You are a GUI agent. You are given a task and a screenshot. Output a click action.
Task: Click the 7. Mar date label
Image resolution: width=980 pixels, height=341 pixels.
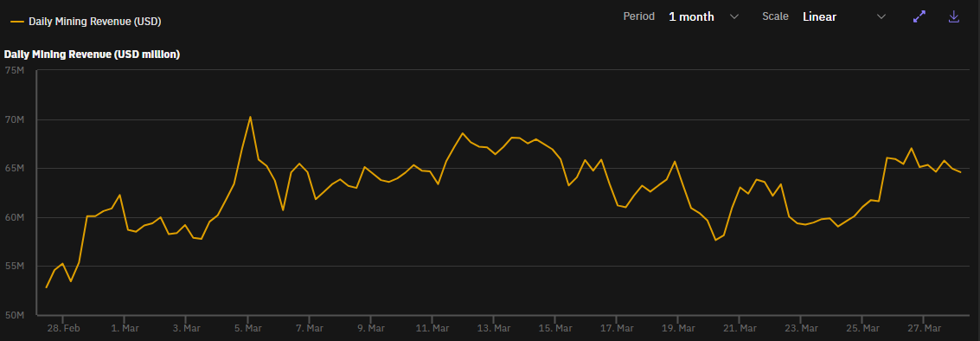coord(309,329)
